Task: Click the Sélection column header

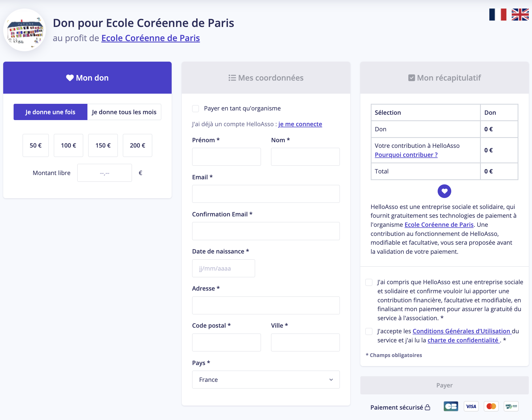Action: pos(388,113)
